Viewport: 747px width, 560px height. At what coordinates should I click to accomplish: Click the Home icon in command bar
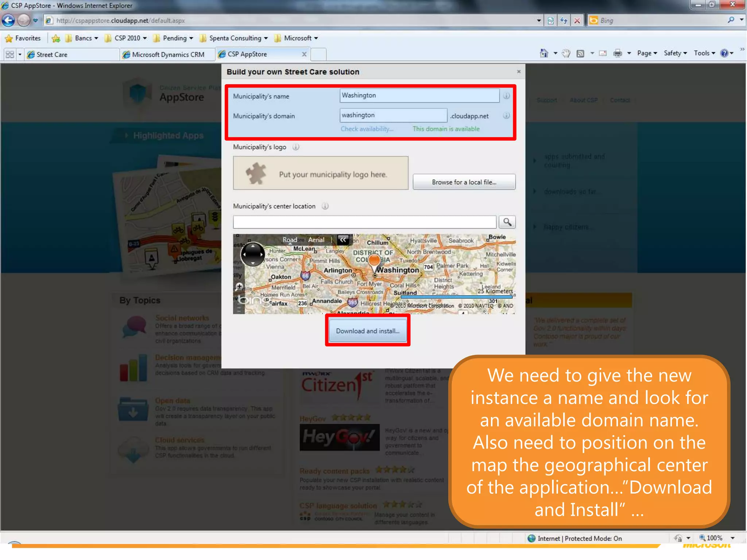pyautogui.click(x=544, y=53)
